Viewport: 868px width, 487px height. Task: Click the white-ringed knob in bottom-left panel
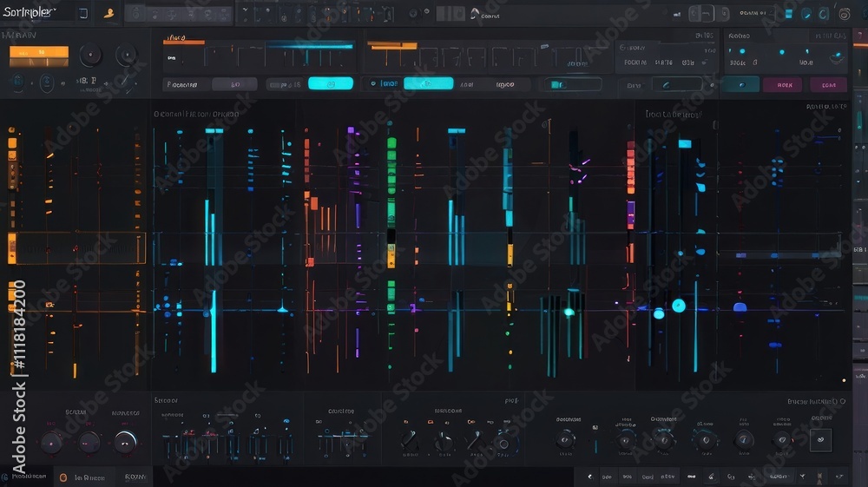point(125,442)
